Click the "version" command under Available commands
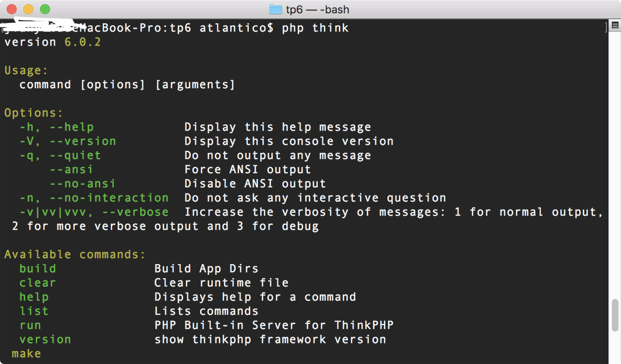 pos(45,340)
